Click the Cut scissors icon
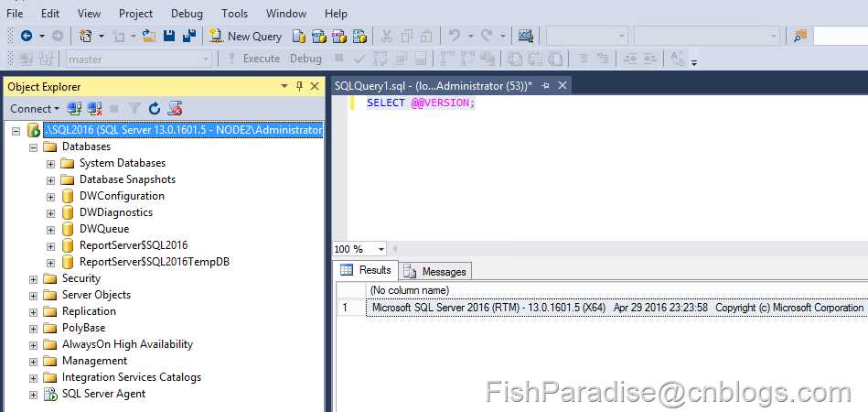868x412 pixels. pos(387,37)
